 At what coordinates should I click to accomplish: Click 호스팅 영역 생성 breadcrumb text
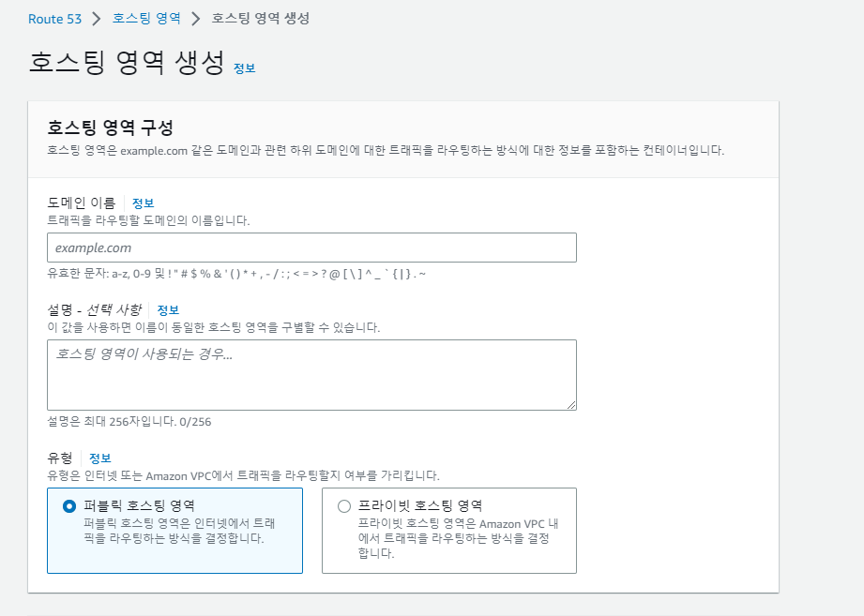pos(261,18)
